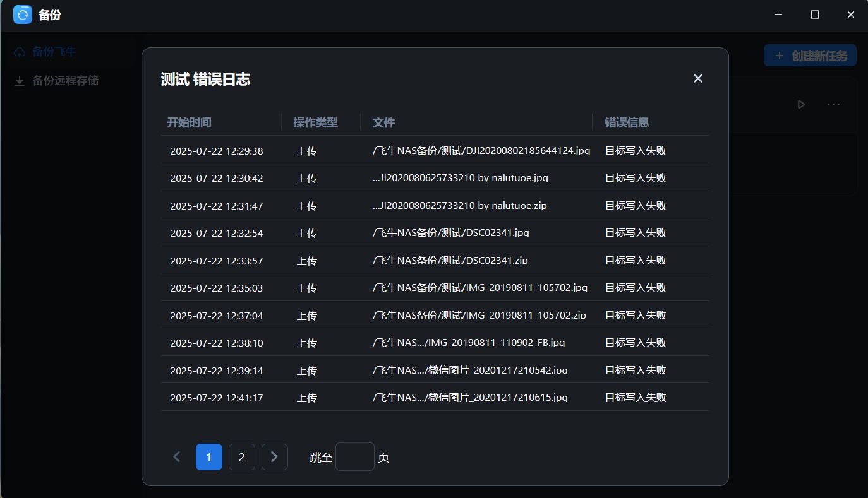Select the row timestamped 2025-07-22 12:35:03
The height and width of the screenshot is (498, 868).
pyautogui.click(x=435, y=288)
